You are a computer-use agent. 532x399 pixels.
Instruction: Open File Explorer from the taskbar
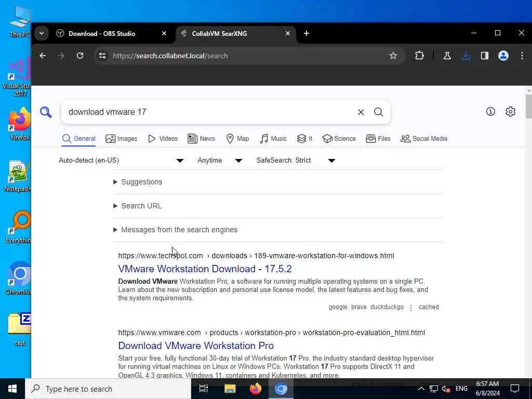coord(230,389)
